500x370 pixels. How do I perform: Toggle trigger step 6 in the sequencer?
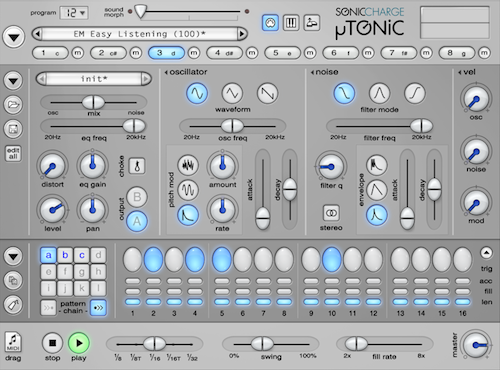coord(243,259)
